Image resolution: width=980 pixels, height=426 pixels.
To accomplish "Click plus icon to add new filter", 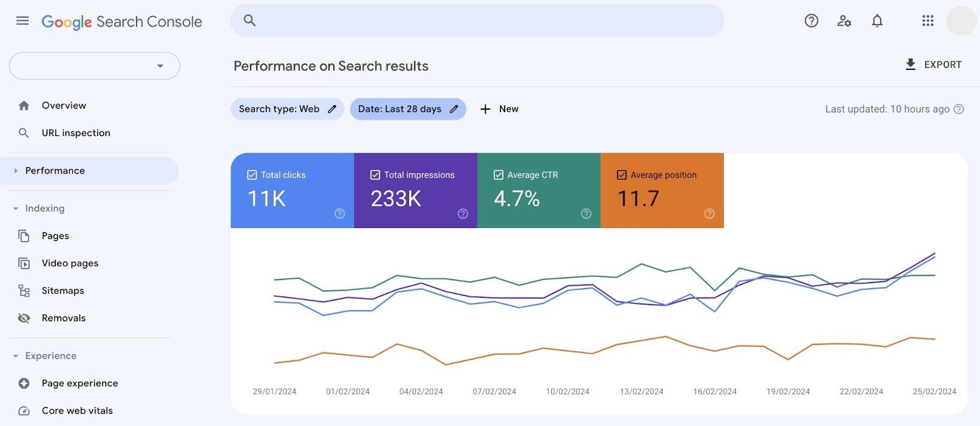I will coord(485,109).
